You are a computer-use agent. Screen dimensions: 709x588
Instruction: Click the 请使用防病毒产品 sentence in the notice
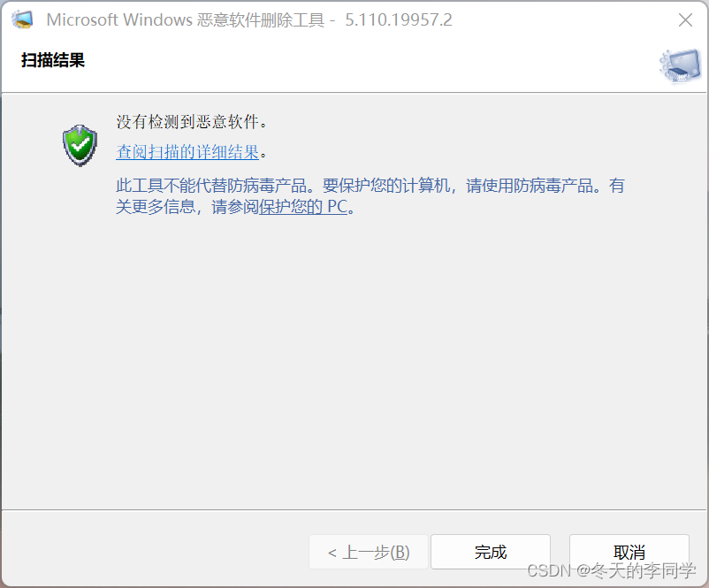point(530,186)
